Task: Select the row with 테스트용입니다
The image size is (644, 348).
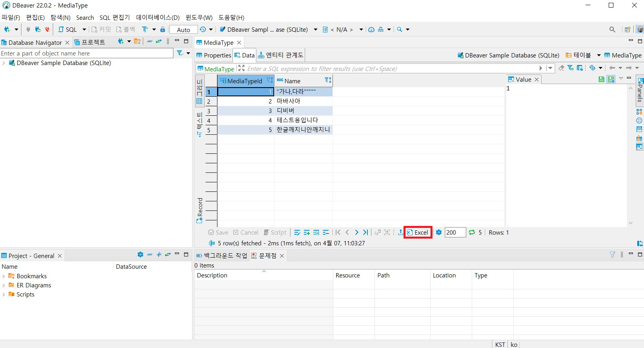Action: pos(297,120)
